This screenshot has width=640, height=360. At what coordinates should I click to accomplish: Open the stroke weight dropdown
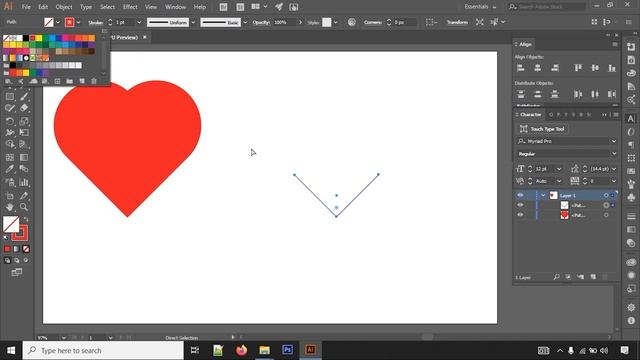139,22
